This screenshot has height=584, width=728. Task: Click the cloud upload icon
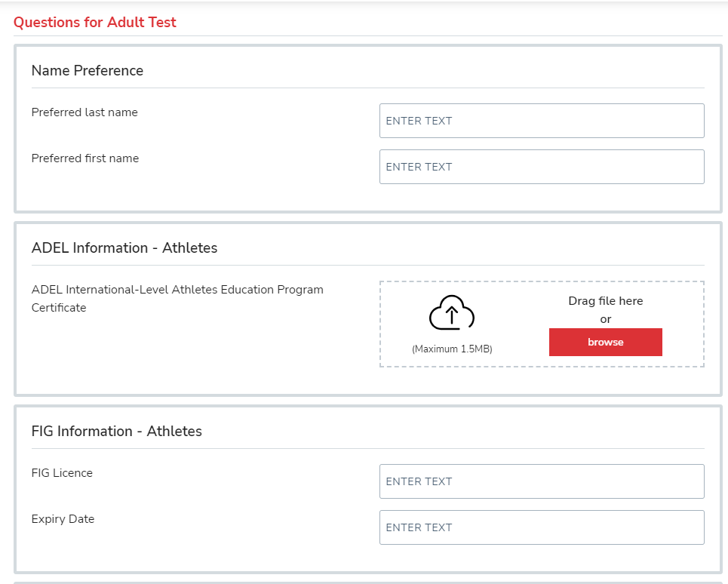pos(451,312)
